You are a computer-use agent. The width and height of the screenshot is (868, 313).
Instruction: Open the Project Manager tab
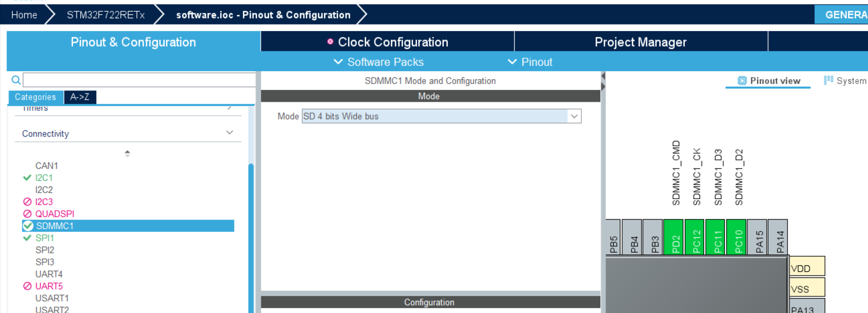(x=641, y=42)
